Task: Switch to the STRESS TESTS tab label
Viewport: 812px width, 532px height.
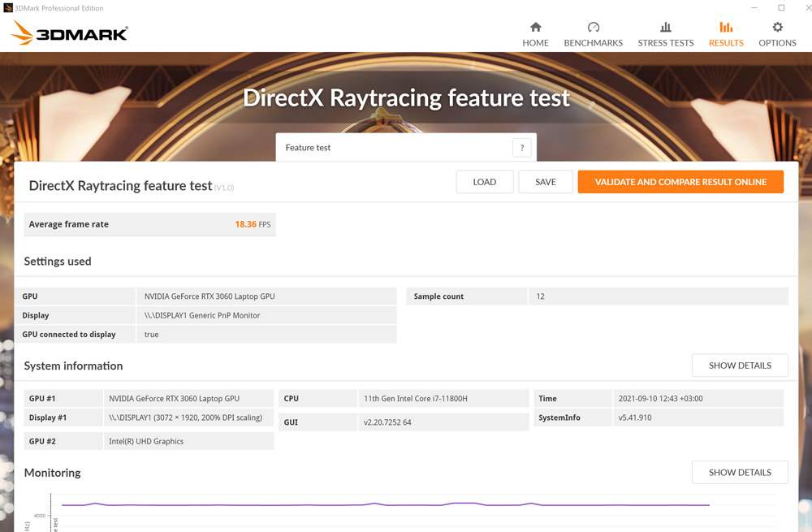Action: click(666, 43)
